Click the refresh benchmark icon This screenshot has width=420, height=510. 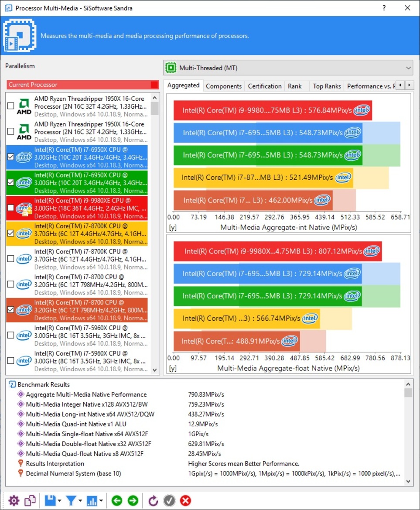pos(153,500)
